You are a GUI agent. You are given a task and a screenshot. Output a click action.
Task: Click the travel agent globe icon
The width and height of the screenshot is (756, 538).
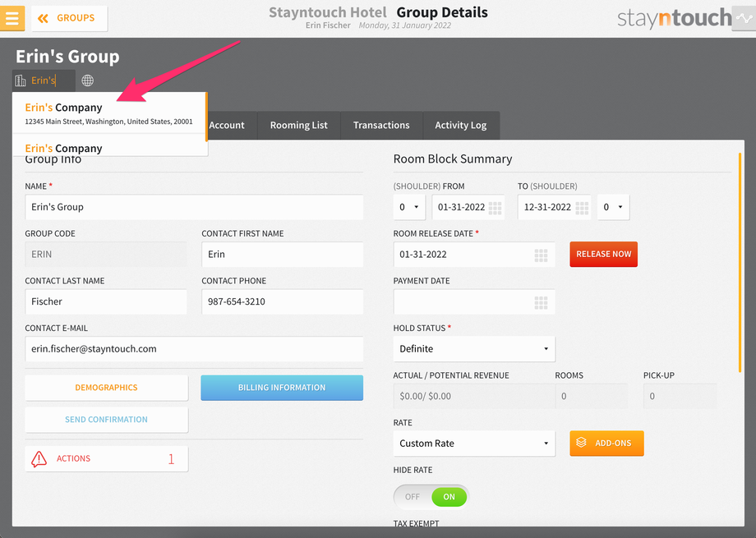point(87,80)
